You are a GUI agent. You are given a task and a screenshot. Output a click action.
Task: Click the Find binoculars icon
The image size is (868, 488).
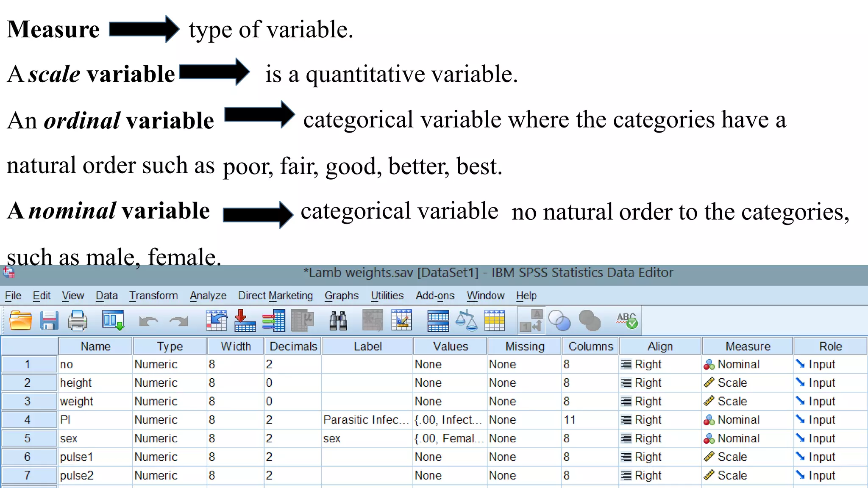pyautogui.click(x=338, y=321)
